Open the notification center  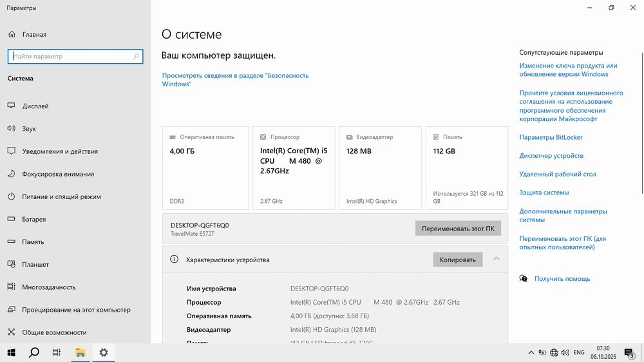tap(629, 353)
